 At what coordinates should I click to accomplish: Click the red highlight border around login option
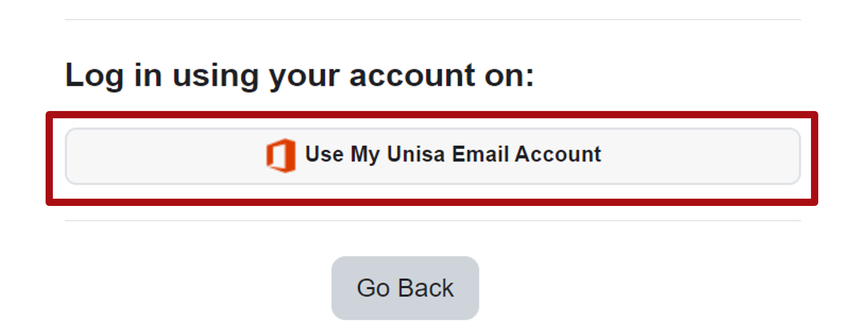point(433,115)
